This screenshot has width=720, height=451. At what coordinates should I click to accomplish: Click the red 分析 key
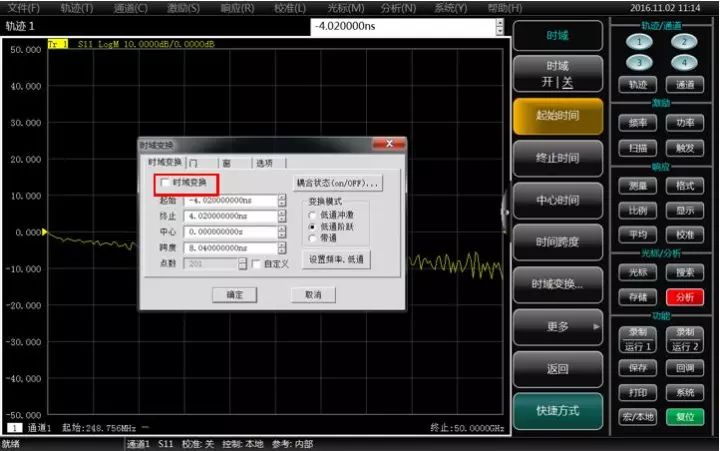click(x=685, y=297)
